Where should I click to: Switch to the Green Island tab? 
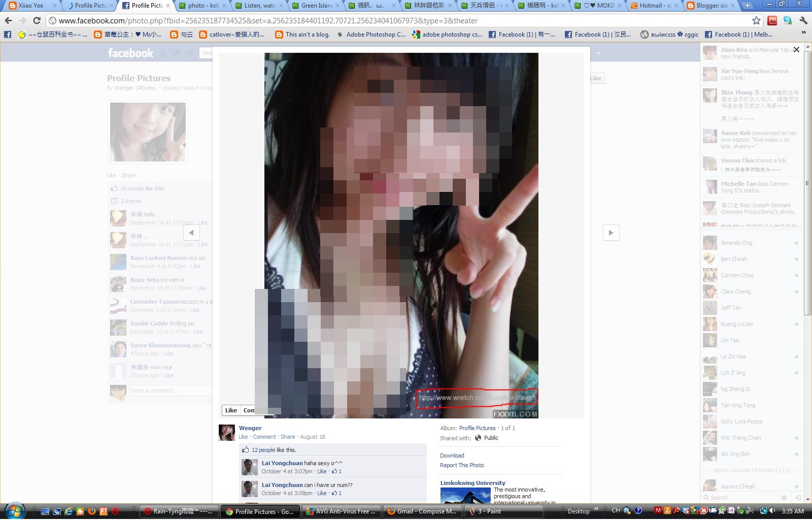tap(316, 6)
